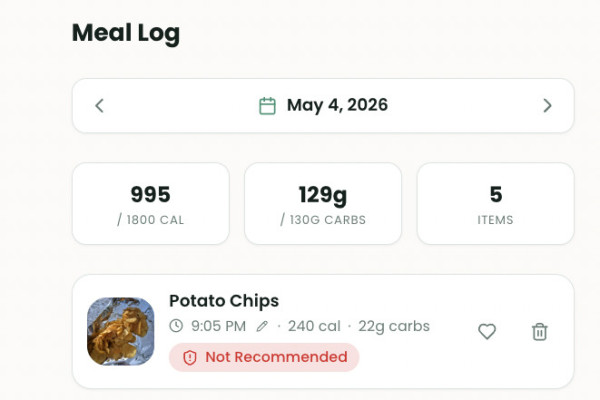Click the May 4, 2026 date label
This screenshot has width=600, height=400.
[x=337, y=105]
